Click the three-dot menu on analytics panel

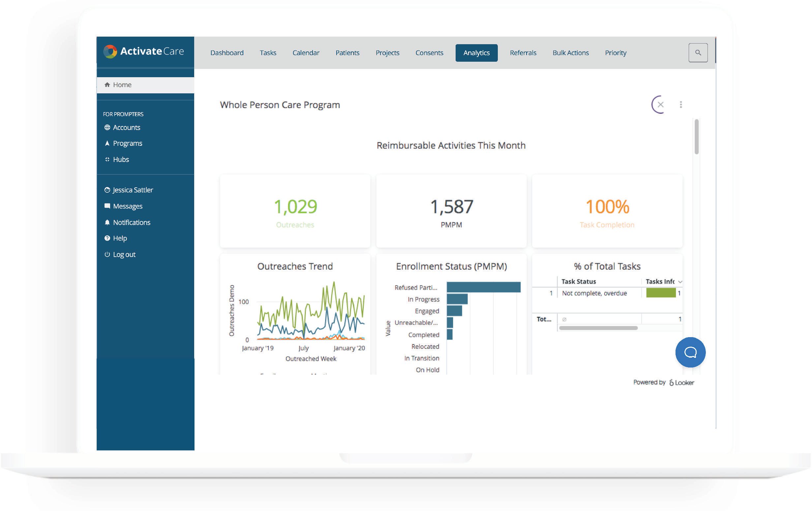[x=680, y=104]
